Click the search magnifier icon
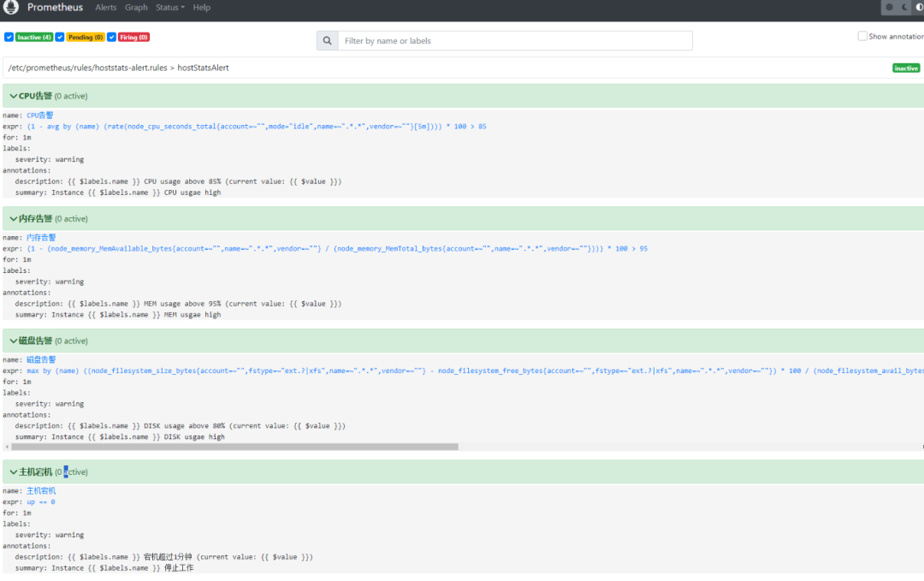The height and width of the screenshot is (581, 924). pyautogui.click(x=326, y=40)
